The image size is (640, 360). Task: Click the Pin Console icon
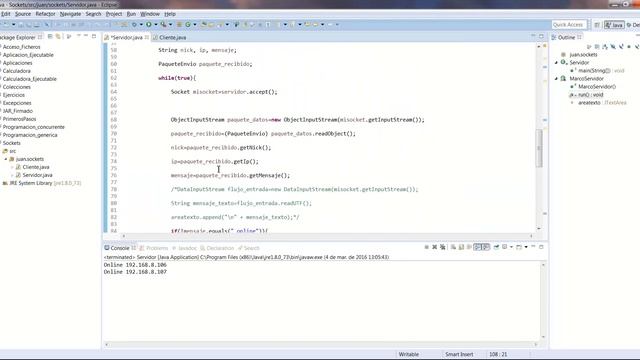pos(496,247)
